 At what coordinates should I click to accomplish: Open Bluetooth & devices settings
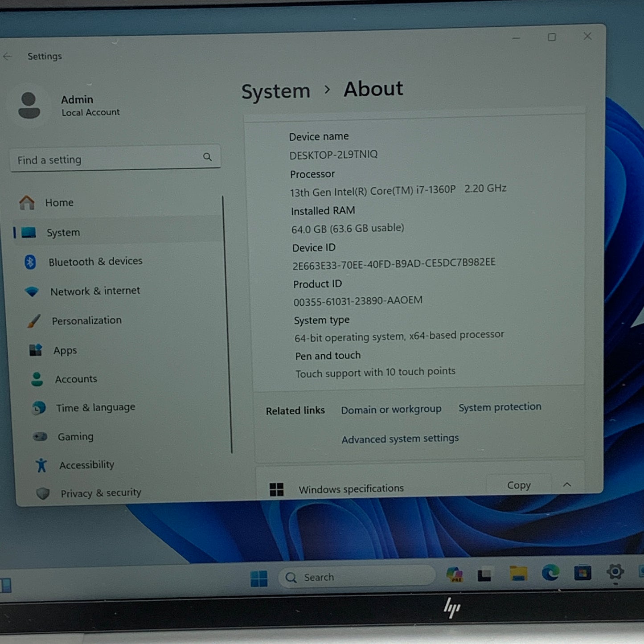[30, 263]
